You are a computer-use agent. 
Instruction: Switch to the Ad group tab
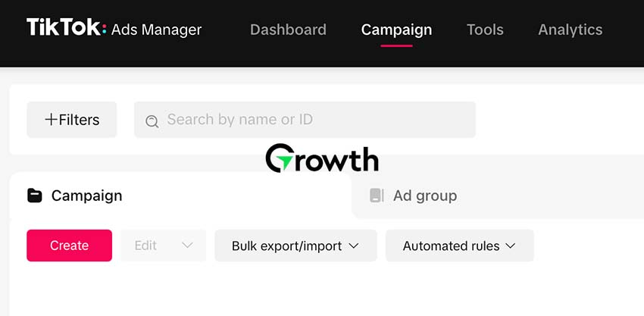pyautogui.click(x=498, y=196)
